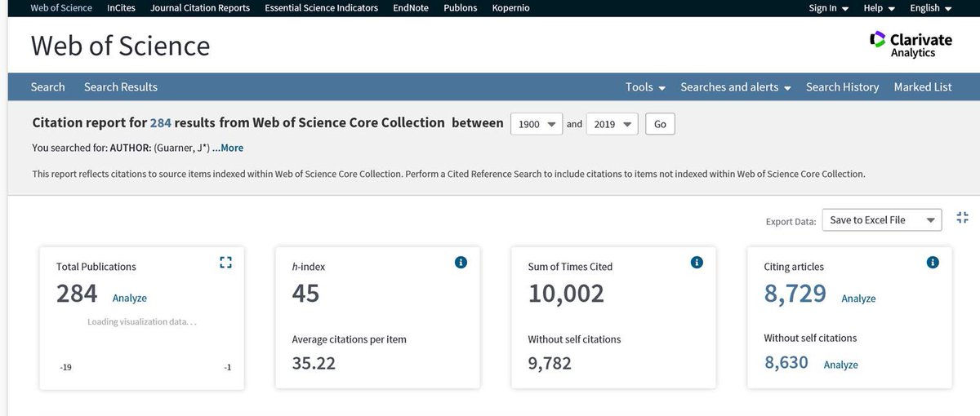Expand the Total Publications chart fullscreen icon
This screenshot has height=416, width=980.
(226, 262)
